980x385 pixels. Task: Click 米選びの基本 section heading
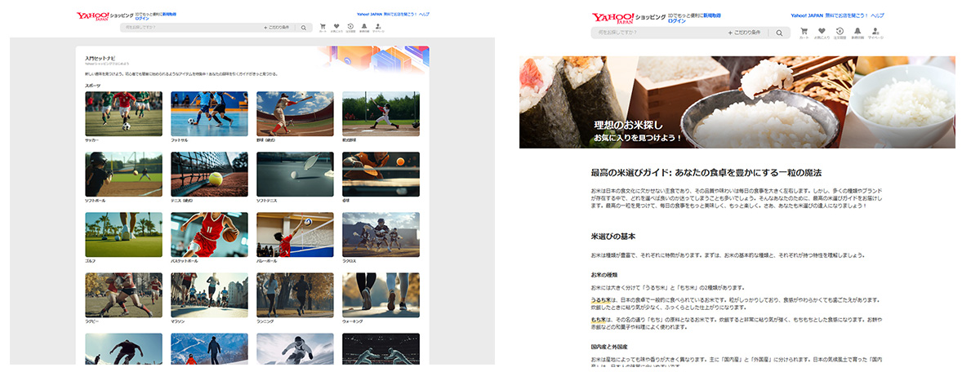(613, 236)
